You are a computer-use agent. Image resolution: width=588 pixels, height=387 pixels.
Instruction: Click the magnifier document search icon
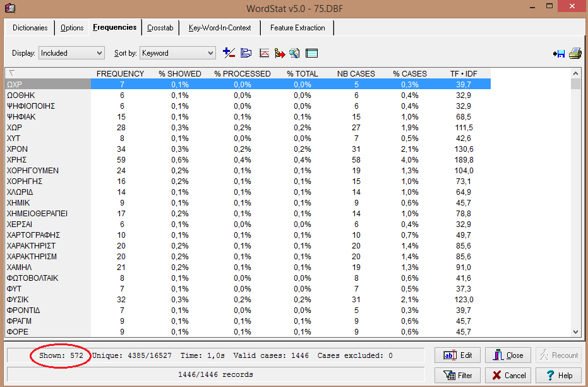point(294,53)
